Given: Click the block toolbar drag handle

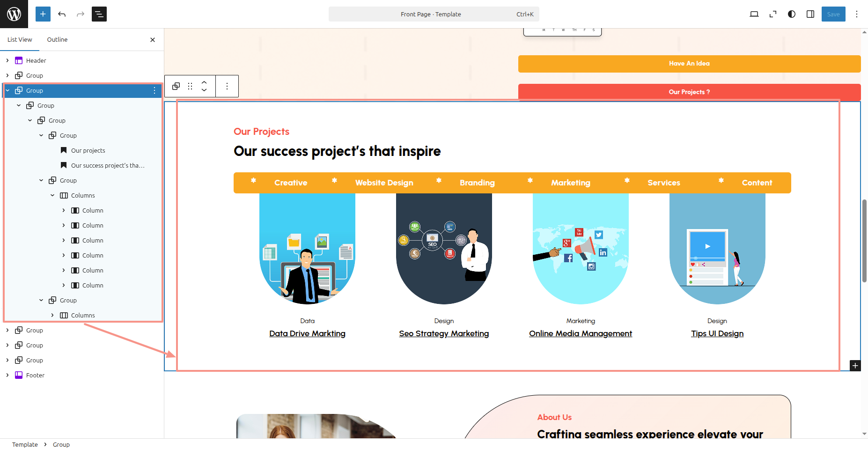Looking at the screenshot, I should (190, 86).
